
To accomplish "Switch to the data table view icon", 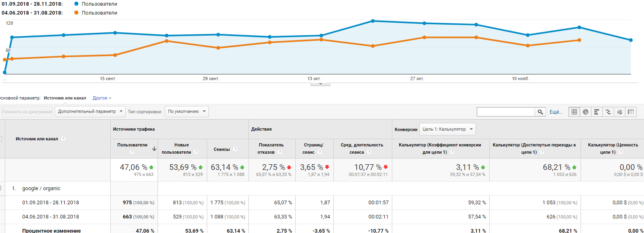I will (574, 112).
